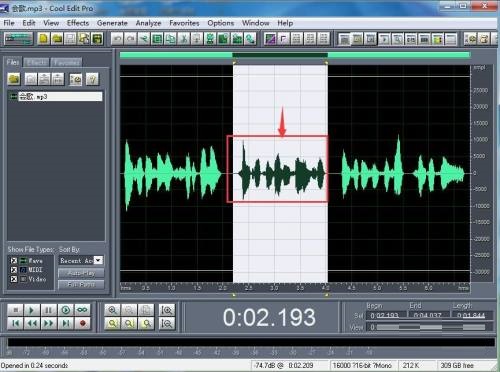Image resolution: width=500 pixels, height=372 pixels.
Task: Open the View menu
Action: tap(51, 23)
